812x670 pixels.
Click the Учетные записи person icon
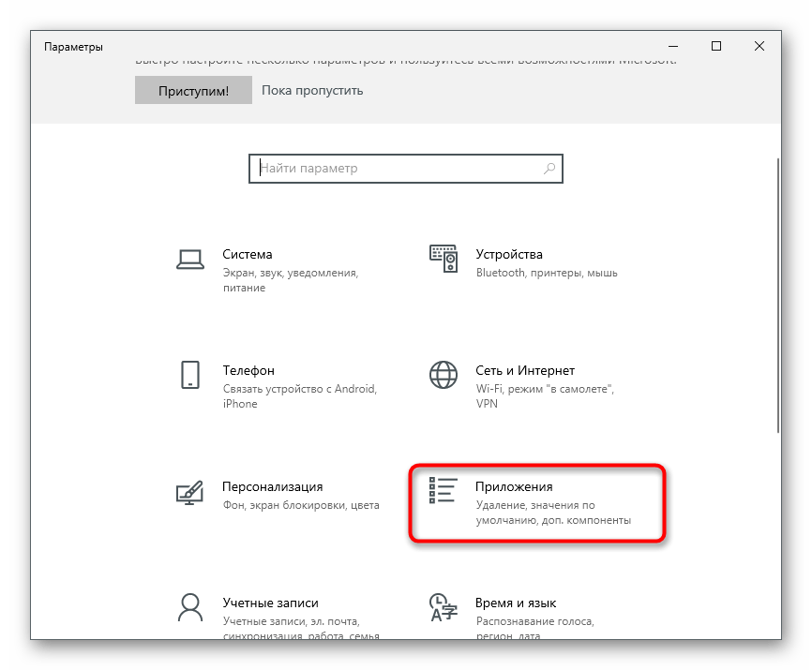click(x=190, y=606)
